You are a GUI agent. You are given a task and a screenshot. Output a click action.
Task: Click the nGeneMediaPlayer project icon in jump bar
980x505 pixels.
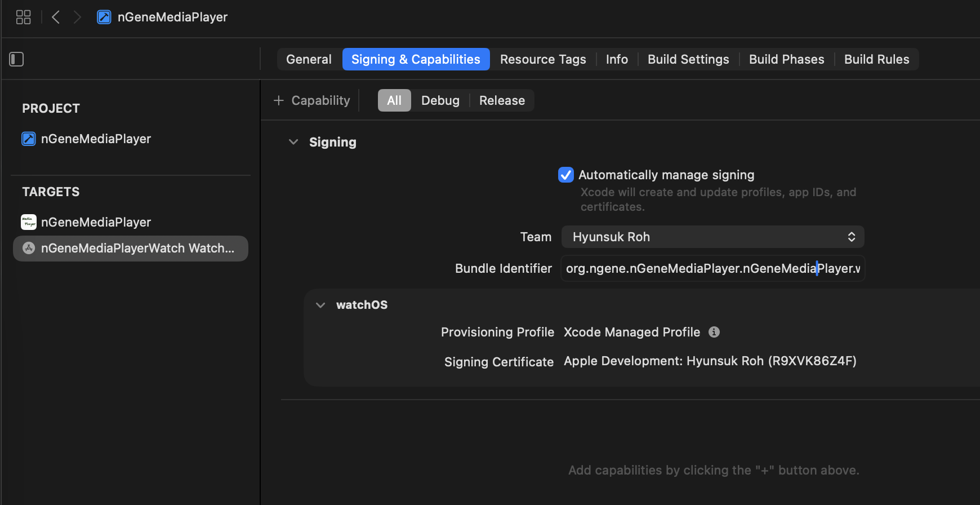[x=104, y=17]
